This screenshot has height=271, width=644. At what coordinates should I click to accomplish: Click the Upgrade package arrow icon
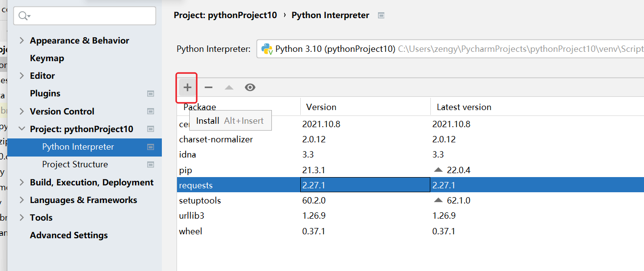coord(229,88)
